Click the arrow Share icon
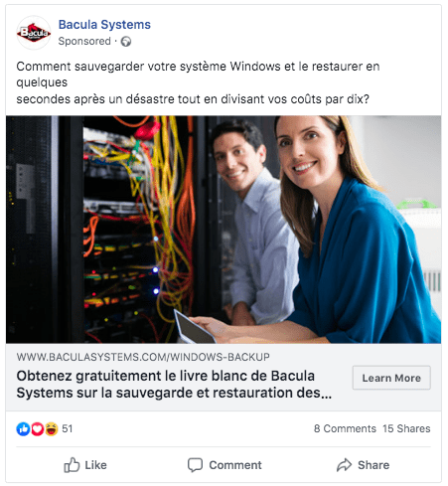448x486 pixels. pyautogui.click(x=344, y=465)
